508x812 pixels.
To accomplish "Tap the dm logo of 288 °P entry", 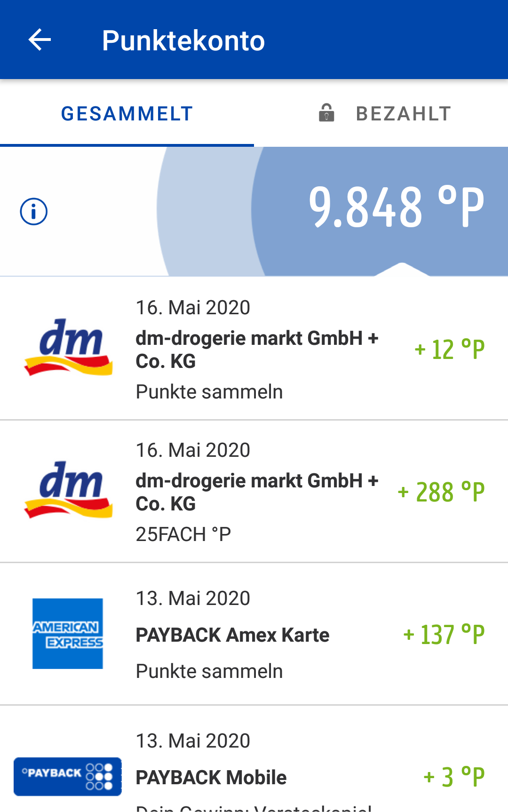I will tap(69, 490).
